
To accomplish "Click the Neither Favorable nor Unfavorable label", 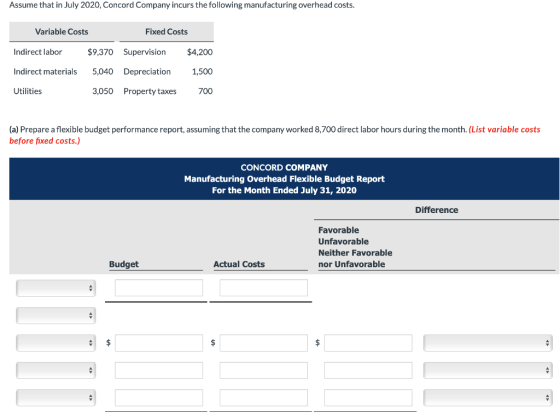I will pos(355,259).
